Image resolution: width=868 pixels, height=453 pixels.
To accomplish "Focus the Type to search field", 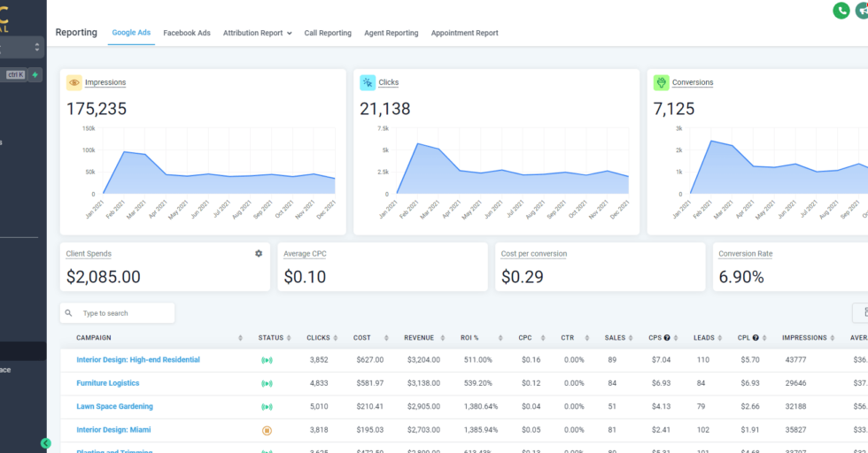I will click(x=117, y=313).
